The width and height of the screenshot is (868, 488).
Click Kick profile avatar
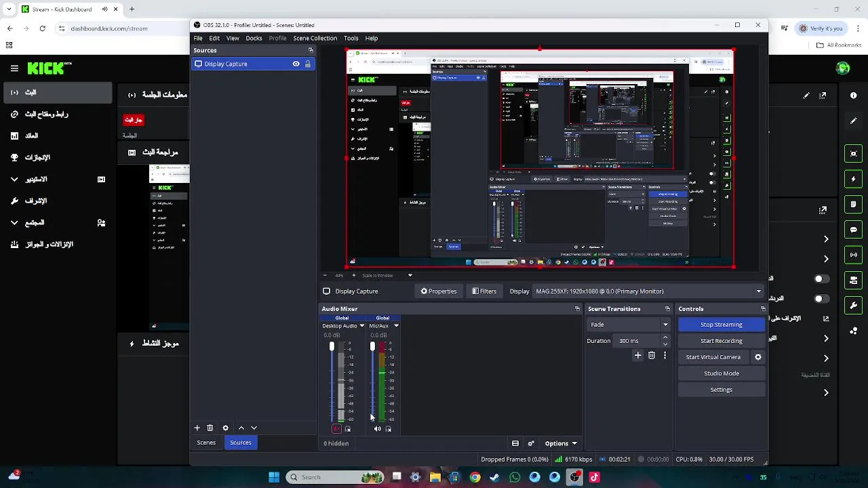(843, 68)
